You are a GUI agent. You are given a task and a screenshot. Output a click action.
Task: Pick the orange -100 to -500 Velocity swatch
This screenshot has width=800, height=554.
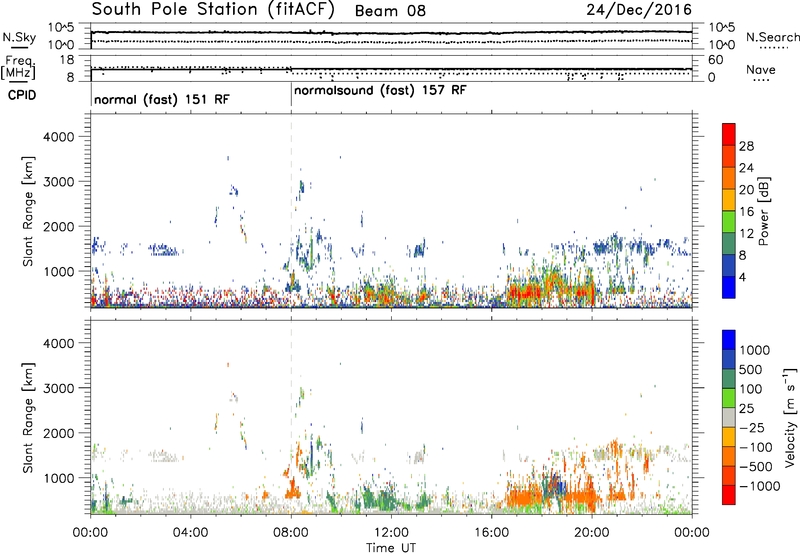pyautogui.click(x=729, y=456)
